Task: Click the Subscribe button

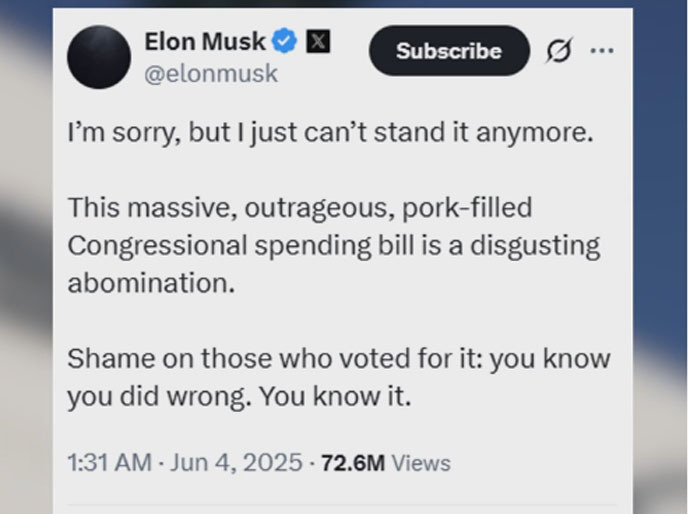Action: coord(449,51)
